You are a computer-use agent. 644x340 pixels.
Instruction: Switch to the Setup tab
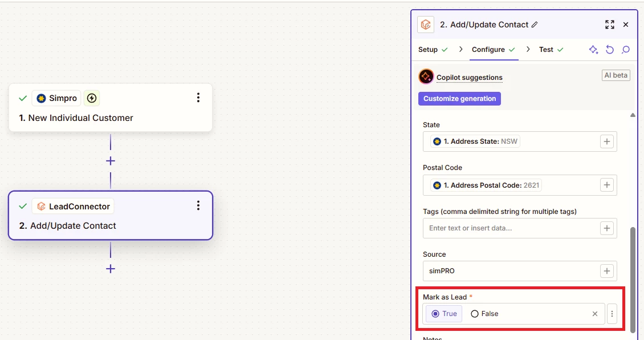[x=433, y=49]
